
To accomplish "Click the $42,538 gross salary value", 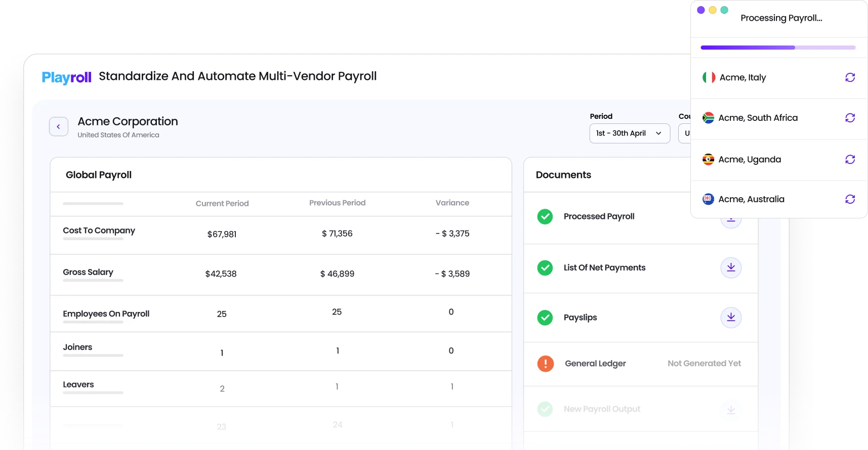I will click(x=221, y=274).
